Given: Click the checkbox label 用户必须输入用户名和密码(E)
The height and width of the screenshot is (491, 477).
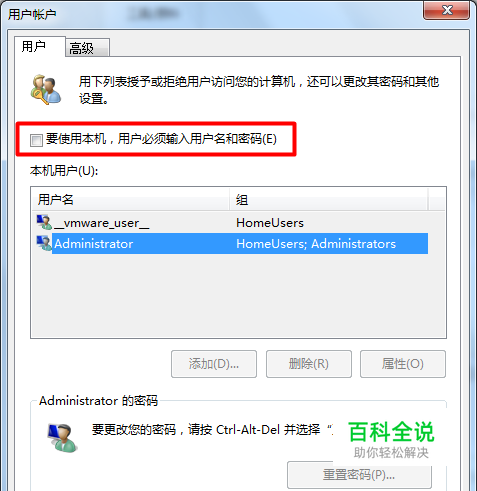Looking at the screenshot, I should coord(197,139).
